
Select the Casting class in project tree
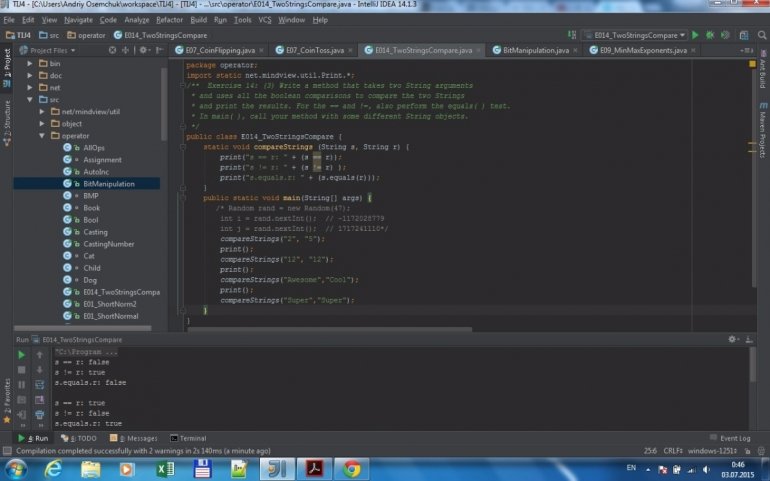pyautogui.click(x=95, y=232)
